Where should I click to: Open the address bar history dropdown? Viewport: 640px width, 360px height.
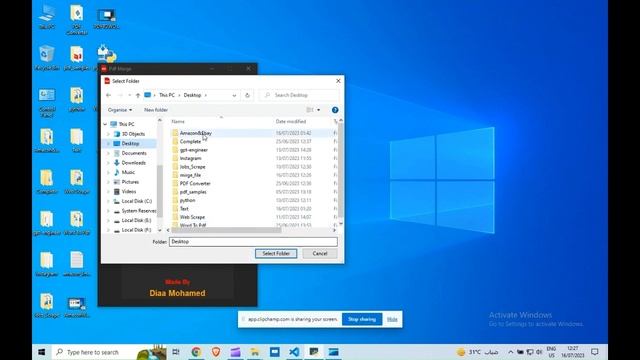[x=234, y=95]
